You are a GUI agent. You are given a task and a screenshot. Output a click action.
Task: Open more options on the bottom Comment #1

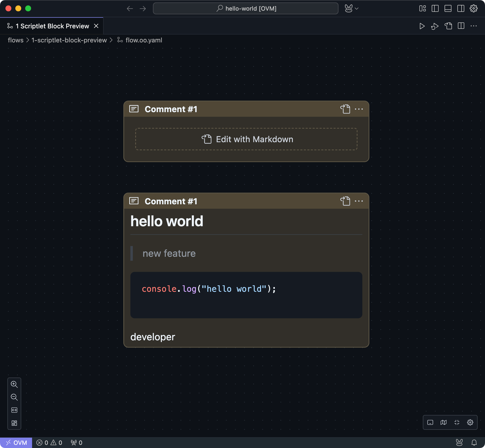(359, 201)
